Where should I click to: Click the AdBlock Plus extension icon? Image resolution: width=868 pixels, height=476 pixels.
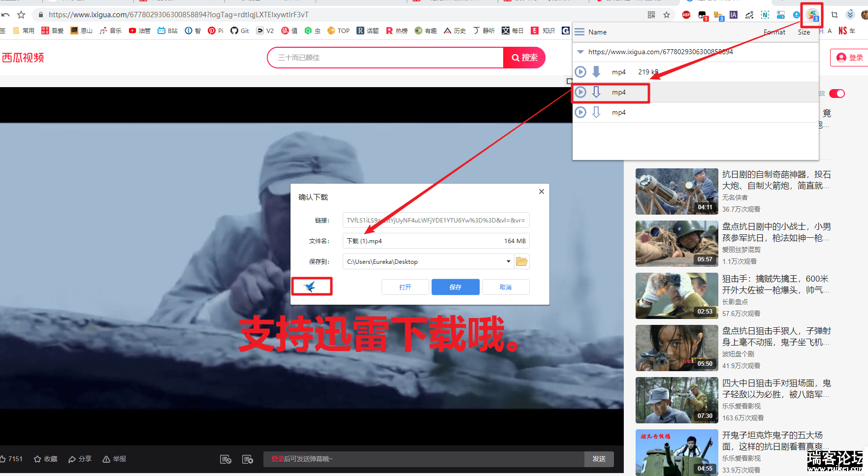coord(686,15)
